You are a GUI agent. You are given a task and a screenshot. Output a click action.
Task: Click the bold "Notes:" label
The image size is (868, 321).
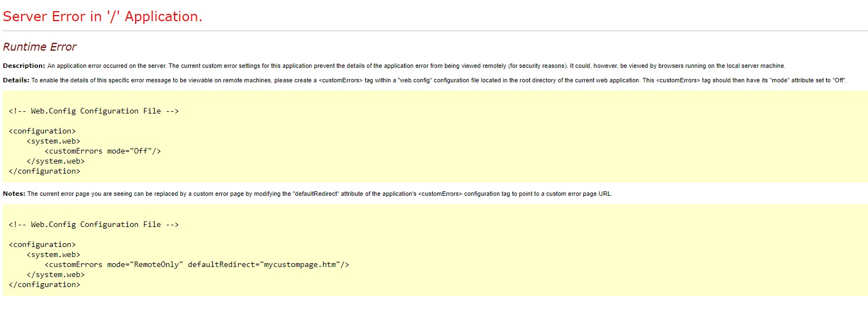(14, 194)
